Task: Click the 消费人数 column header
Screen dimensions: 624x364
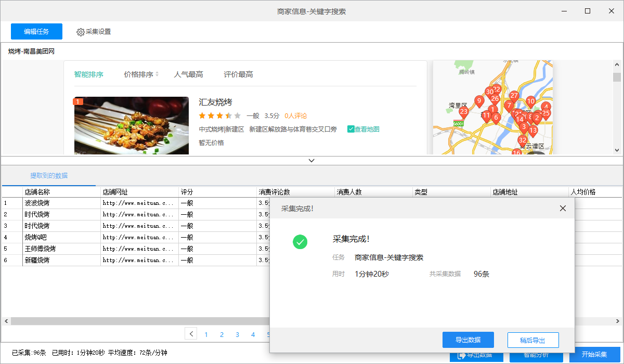Action: pos(374,192)
